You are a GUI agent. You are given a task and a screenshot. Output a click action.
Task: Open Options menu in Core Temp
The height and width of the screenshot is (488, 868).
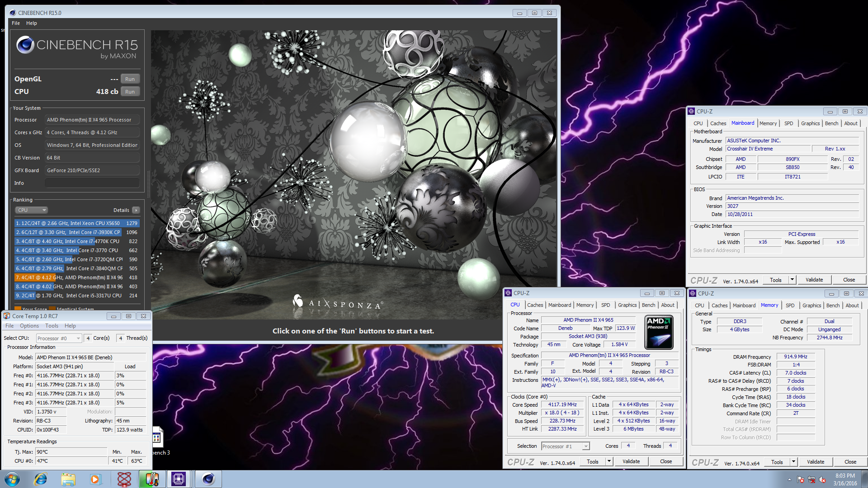click(x=29, y=326)
